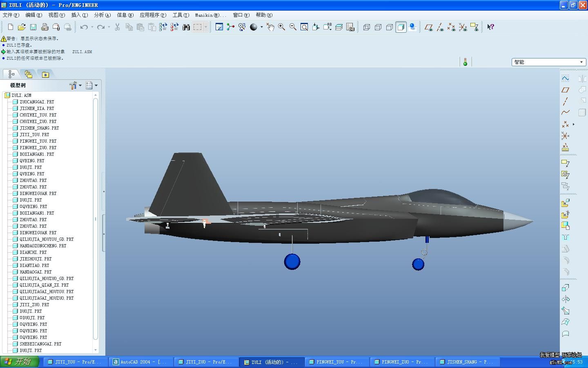
Task: Open the 插入 (Insert) menu
Action: point(80,15)
